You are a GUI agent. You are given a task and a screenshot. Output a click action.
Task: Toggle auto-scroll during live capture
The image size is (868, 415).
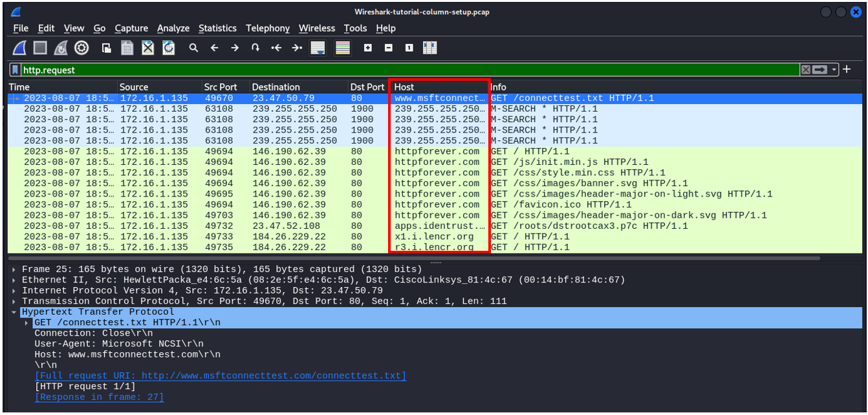[x=318, y=48]
